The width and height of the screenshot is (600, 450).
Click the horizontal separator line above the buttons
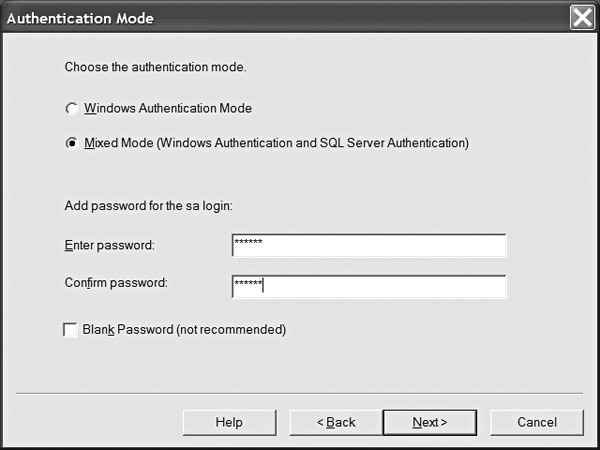pyautogui.click(x=300, y=393)
